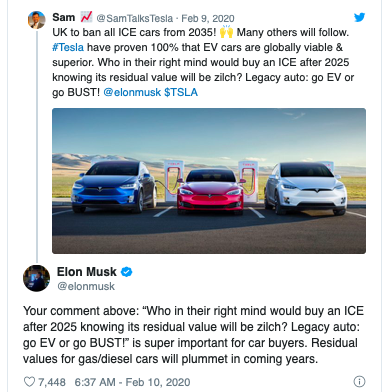Open the tweet info circle icon
This screenshot has width=386, height=392.
(x=359, y=381)
